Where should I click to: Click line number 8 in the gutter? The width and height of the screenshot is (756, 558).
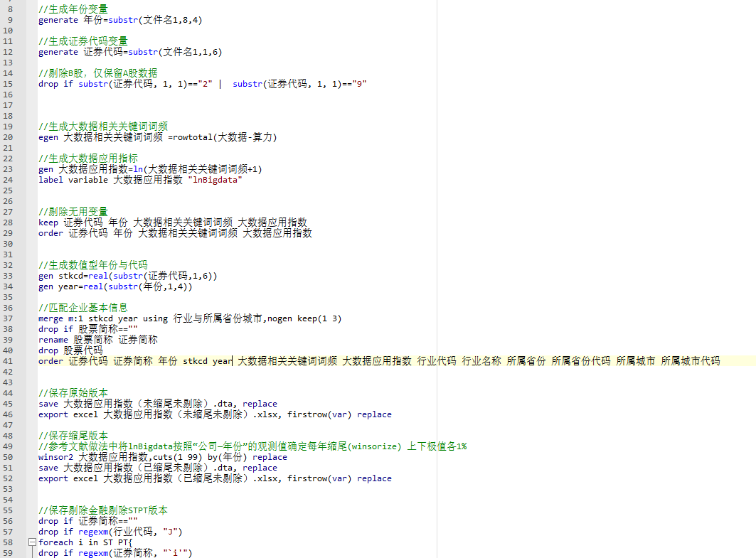[9, 9]
